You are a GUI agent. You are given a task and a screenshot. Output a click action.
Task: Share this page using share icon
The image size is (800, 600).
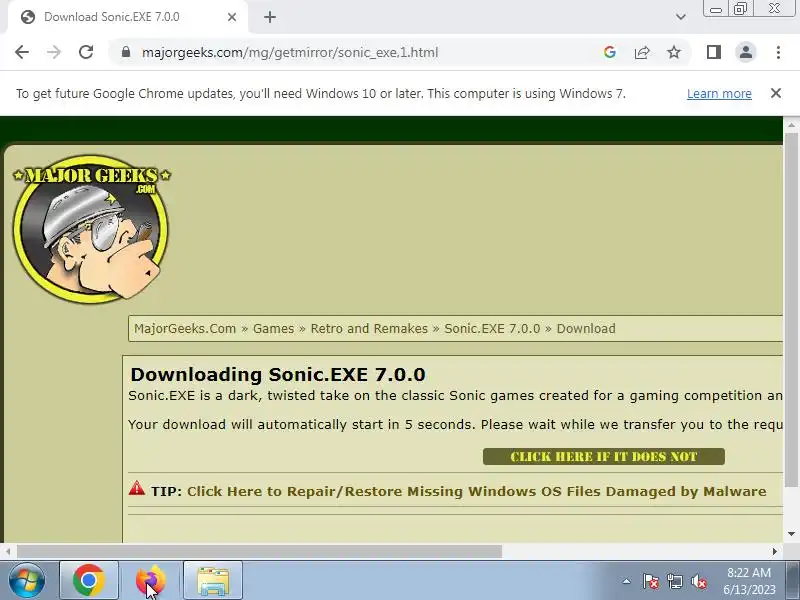[x=642, y=52]
